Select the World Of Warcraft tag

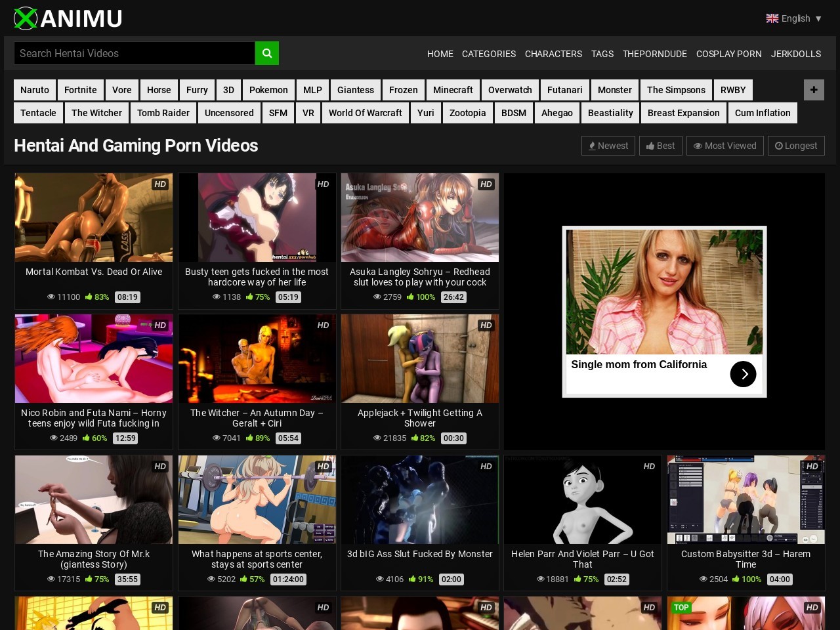(x=366, y=113)
